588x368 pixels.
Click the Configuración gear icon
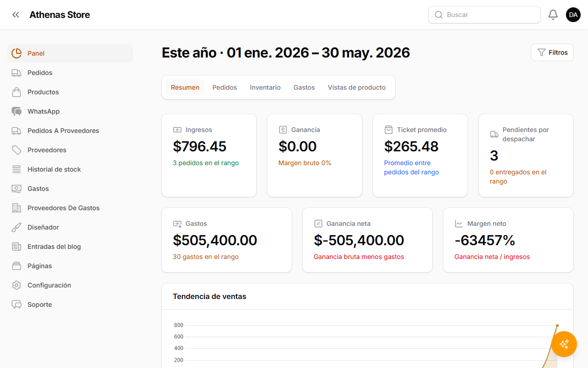[x=17, y=285]
